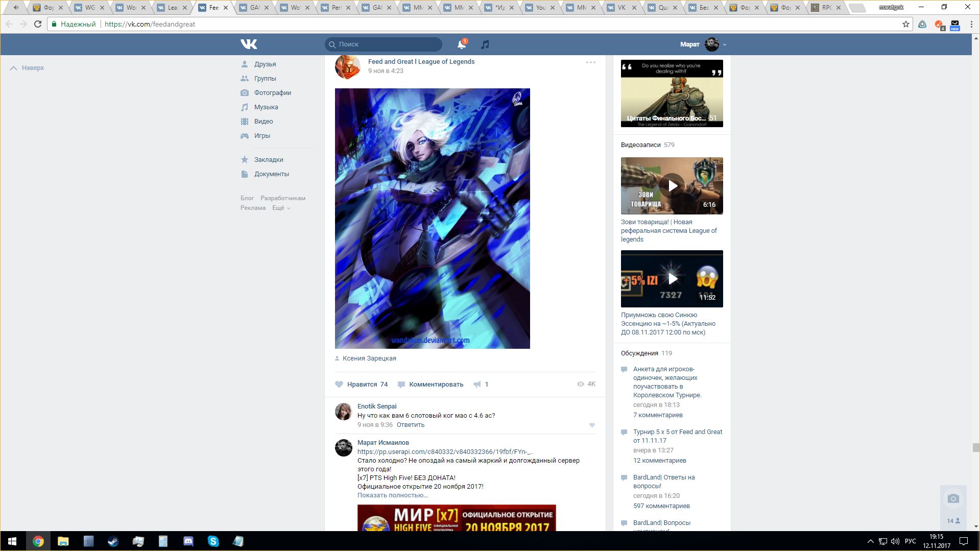This screenshot has height=551, width=980.
Task: Click the page scrollbar thumb
Action: (976, 448)
